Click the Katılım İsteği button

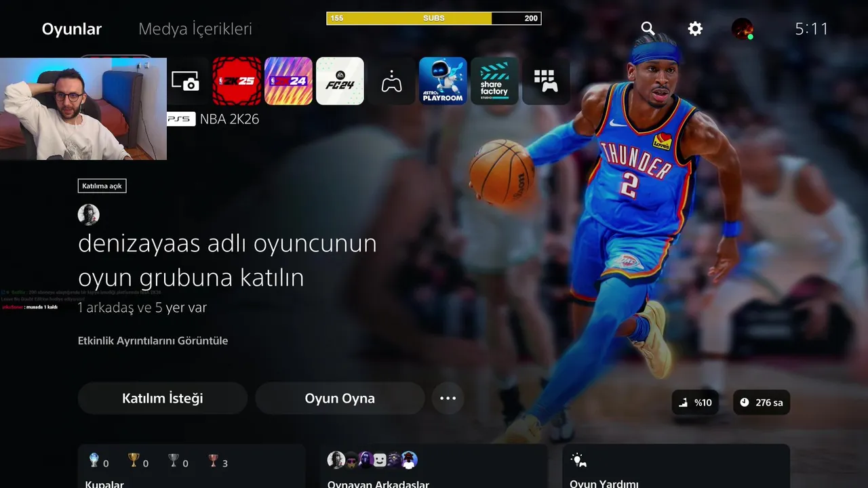click(x=163, y=398)
